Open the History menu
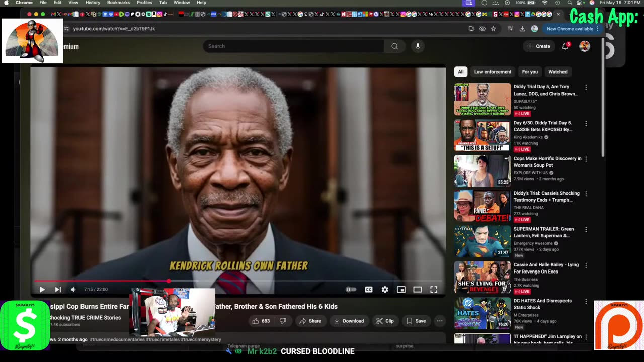Screen dimensions: 644x362 coord(93,3)
